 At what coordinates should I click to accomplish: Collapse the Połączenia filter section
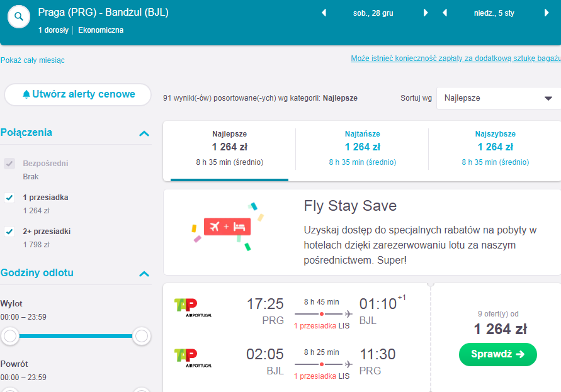pos(144,133)
